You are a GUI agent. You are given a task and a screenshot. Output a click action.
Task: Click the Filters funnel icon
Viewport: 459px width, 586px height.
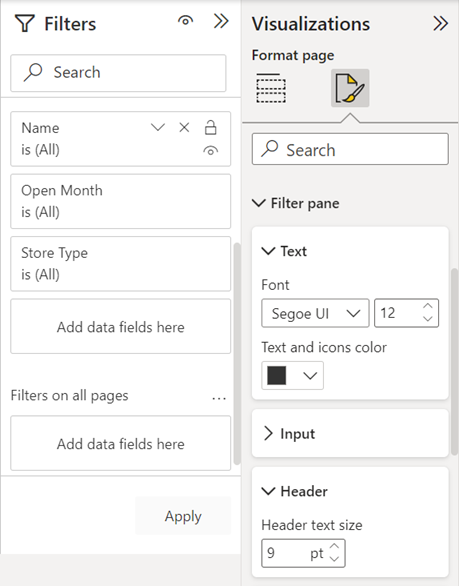[x=25, y=24]
